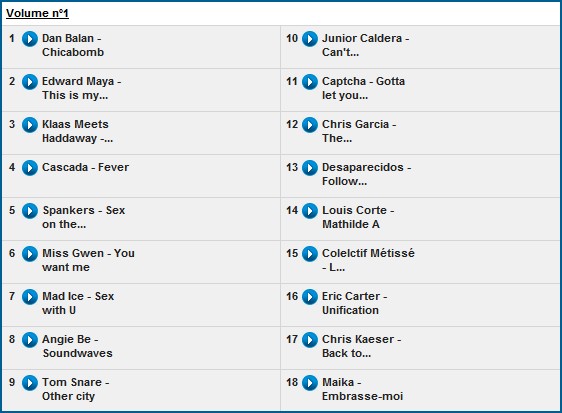The width and height of the screenshot is (562, 413).
Task: Play Captcha track number 11
Action: click(310, 82)
